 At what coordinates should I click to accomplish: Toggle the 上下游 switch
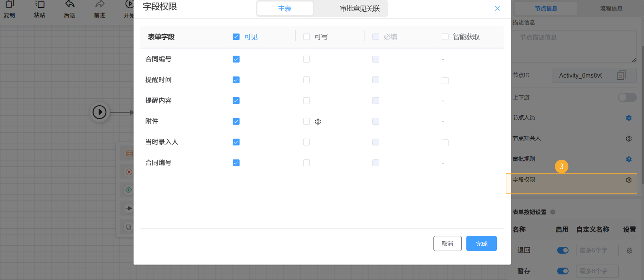tap(627, 97)
